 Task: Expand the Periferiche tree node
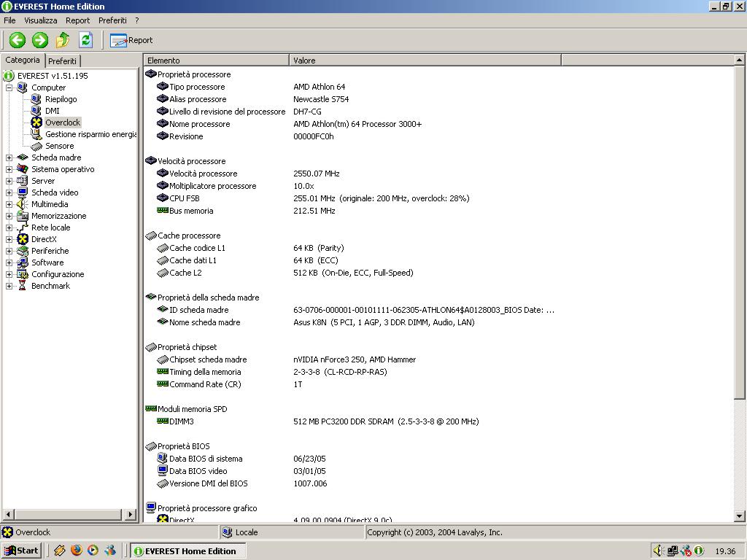coord(9,251)
